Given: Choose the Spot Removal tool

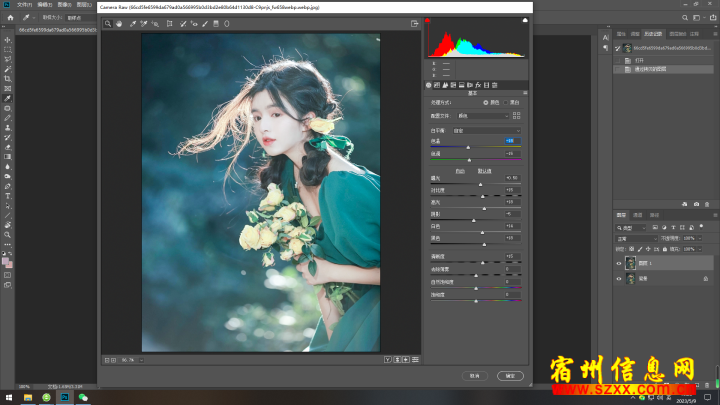Looking at the screenshot, I should point(183,24).
